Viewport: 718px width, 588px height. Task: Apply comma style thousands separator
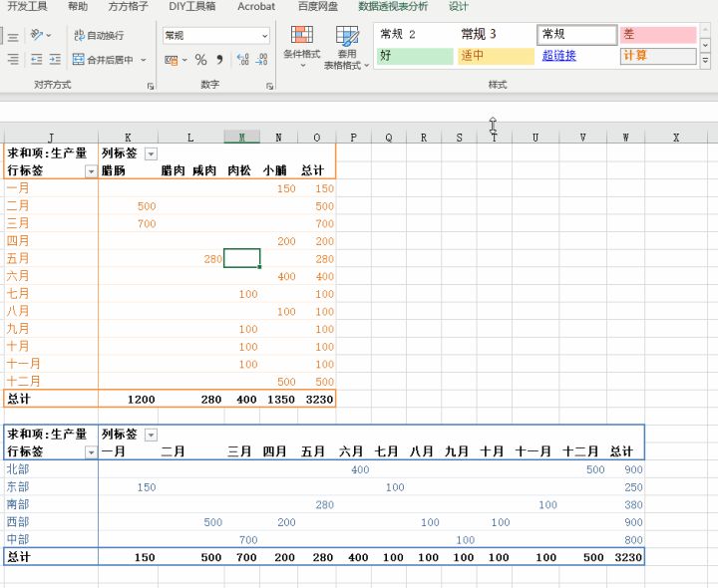tap(218, 60)
